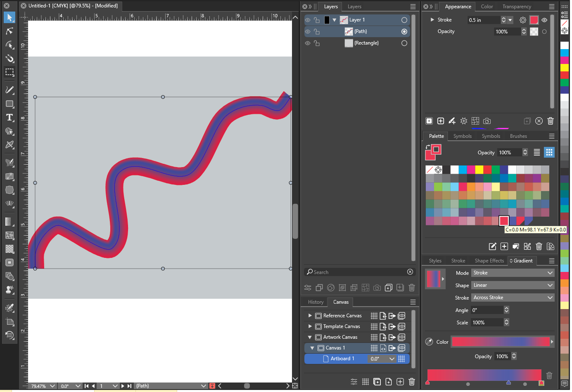Open Stroke settings gear in Appearance
Image resolution: width=572 pixels, height=392 pixels.
coord(522,20)
